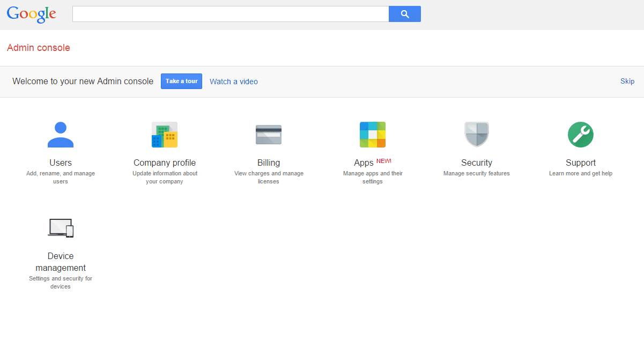Open Security using the shield icon
644x362 pixels.
point(476,134)
